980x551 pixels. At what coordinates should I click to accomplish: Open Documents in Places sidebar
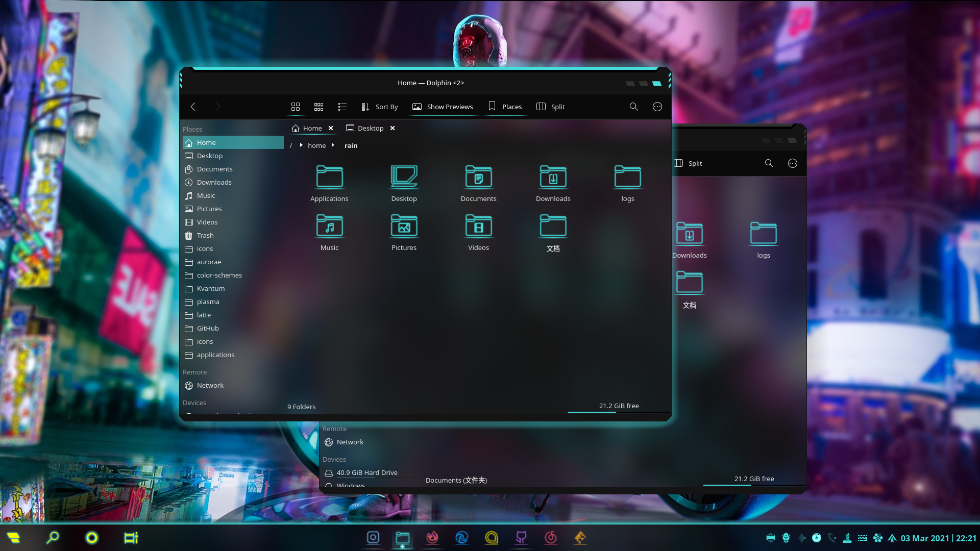[x=233, y=169]
